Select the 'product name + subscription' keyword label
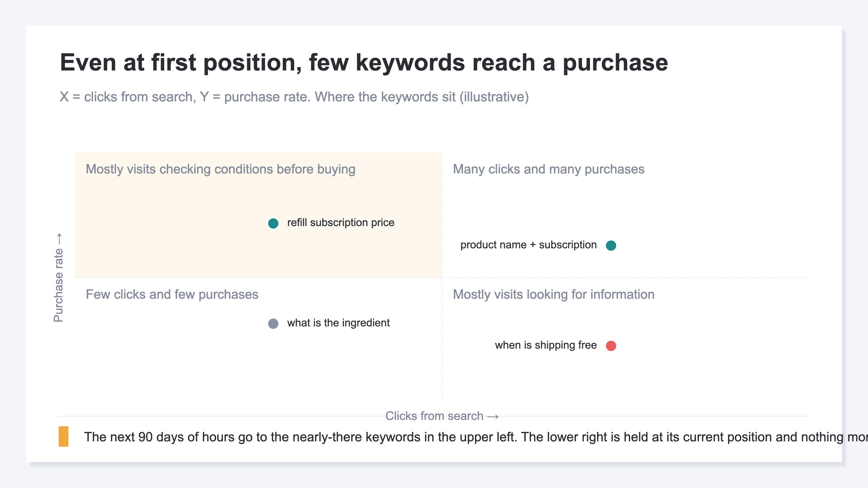The image size is (868, 488). tap(528, 245)
